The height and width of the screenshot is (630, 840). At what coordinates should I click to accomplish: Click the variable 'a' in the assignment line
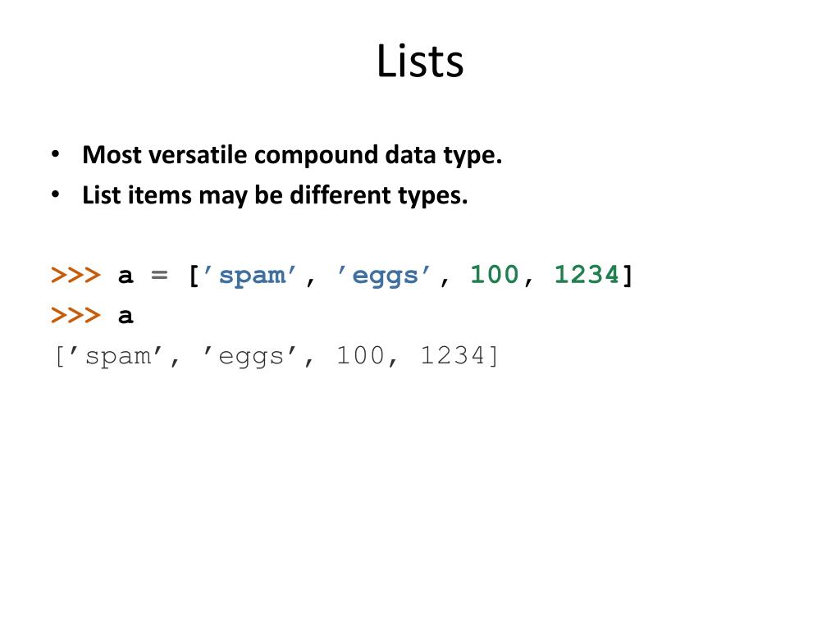[126, 276]
